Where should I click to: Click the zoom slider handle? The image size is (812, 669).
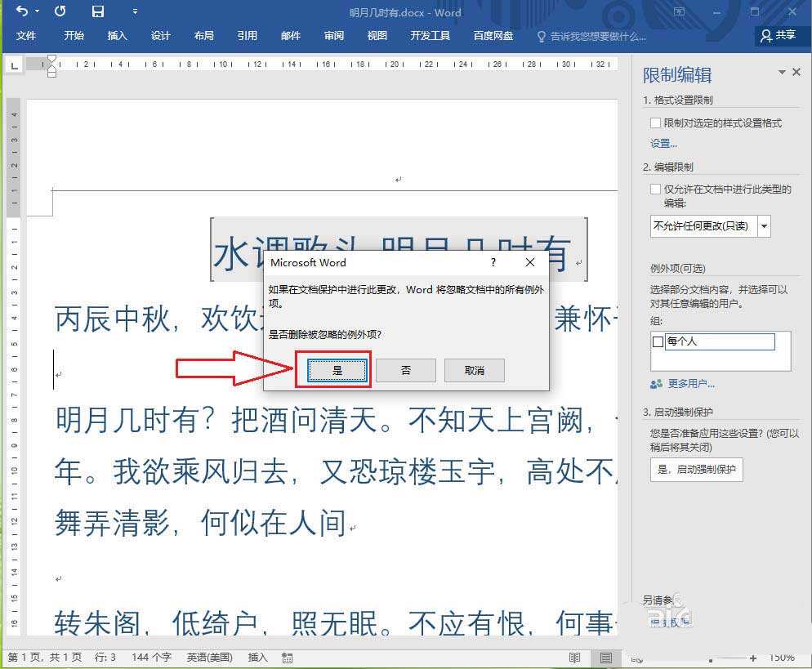[x=711, y=660]
